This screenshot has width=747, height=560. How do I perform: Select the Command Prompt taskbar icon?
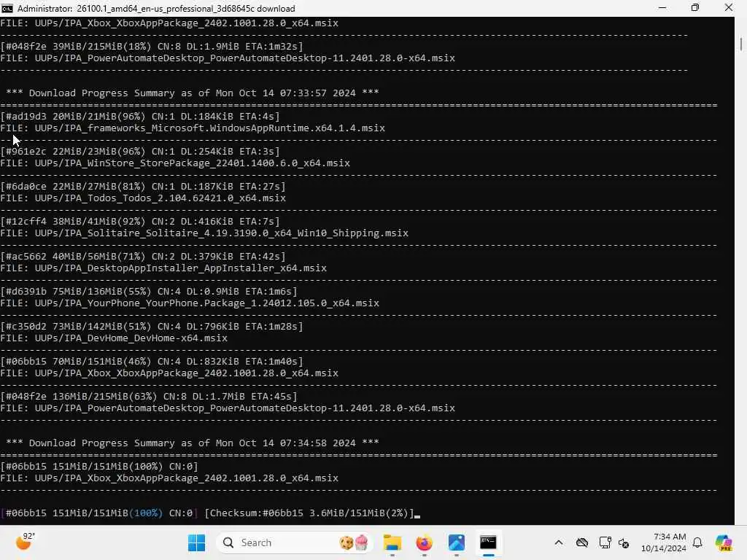pyautogui.click(x=488, y=542)
